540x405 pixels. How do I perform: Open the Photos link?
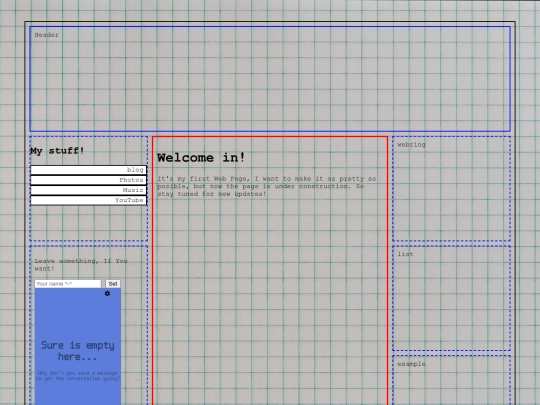[89, 180]
